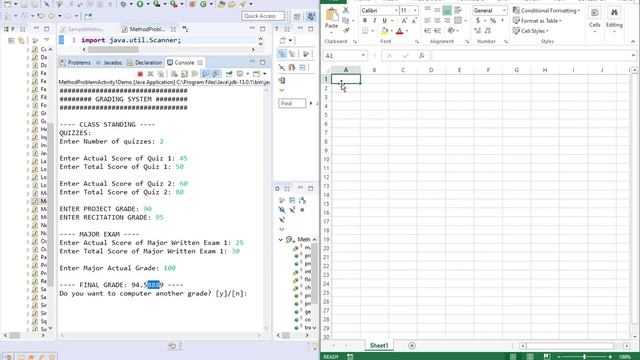Click the FINAL GRADE line in console
Viewport: 640px width, 360px height.
[x=121, y=285]
